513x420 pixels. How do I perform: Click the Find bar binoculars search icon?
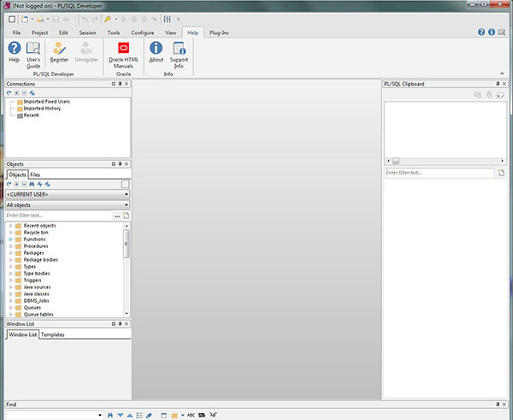pyautogui.click(x=110, y=415)
